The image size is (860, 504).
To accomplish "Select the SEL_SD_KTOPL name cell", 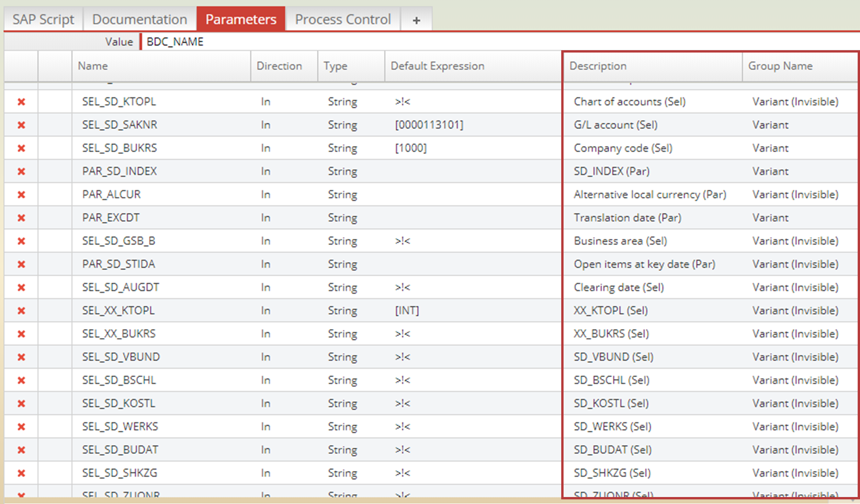I will tap(161, 102).
